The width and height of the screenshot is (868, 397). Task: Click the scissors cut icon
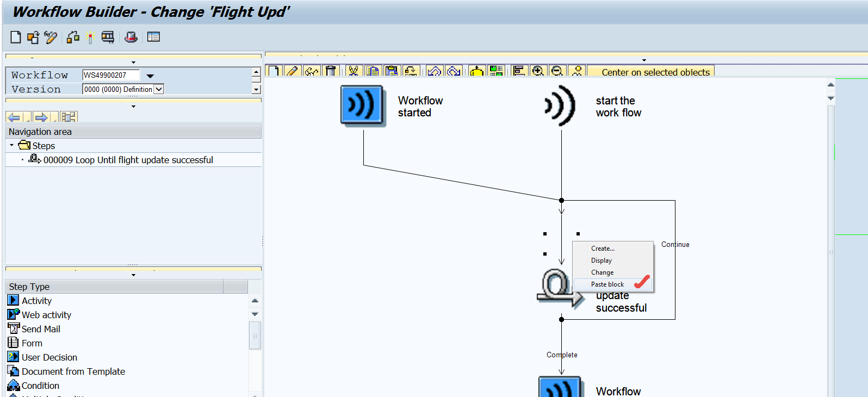pyautogui.click(x=354, y=71)
